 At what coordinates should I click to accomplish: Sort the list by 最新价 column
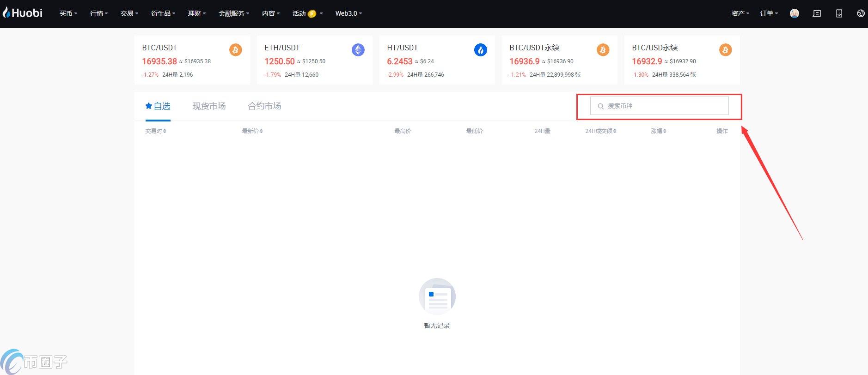pos(252,131)
